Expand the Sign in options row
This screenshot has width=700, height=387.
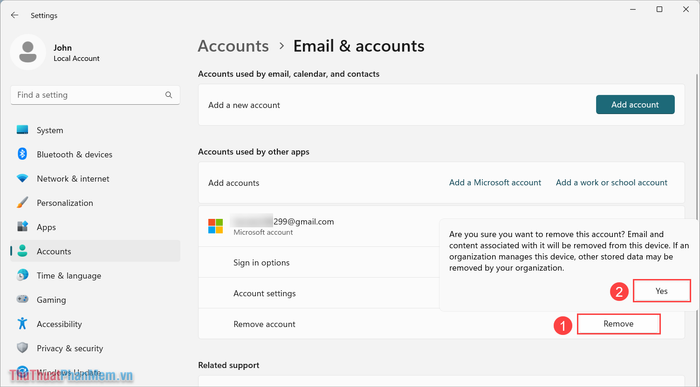(x=319, y=262)
